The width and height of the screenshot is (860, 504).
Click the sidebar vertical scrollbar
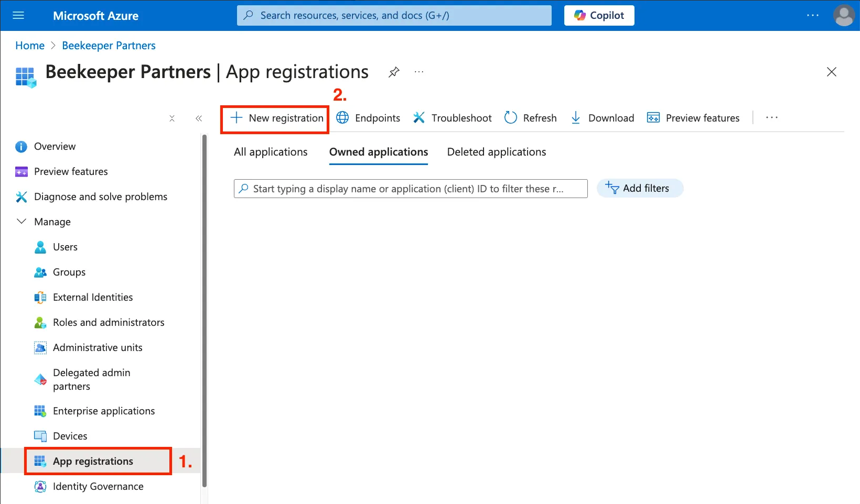point(205,311)
